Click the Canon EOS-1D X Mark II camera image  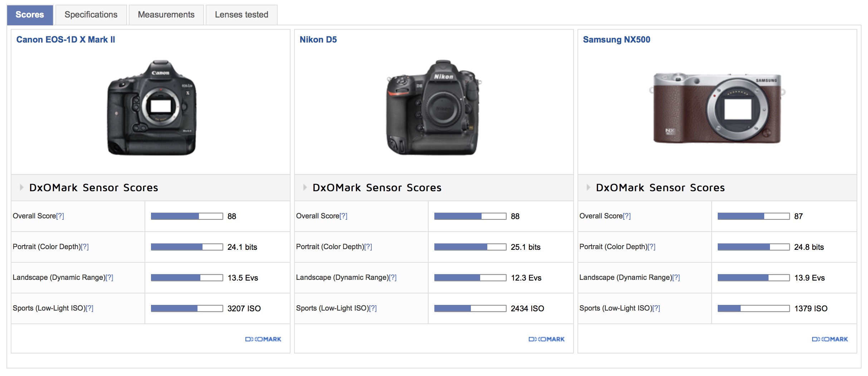(x=152, y=108)
